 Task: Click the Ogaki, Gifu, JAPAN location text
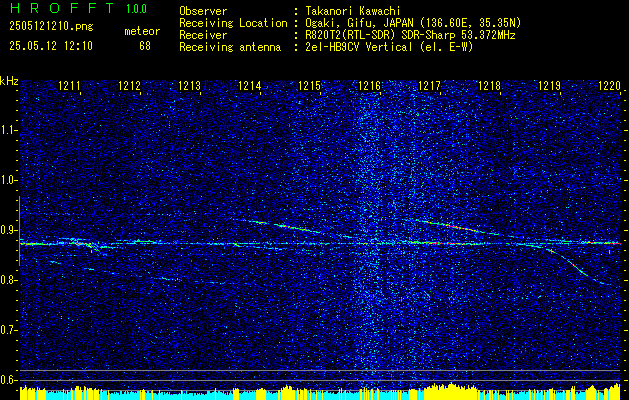413,23
